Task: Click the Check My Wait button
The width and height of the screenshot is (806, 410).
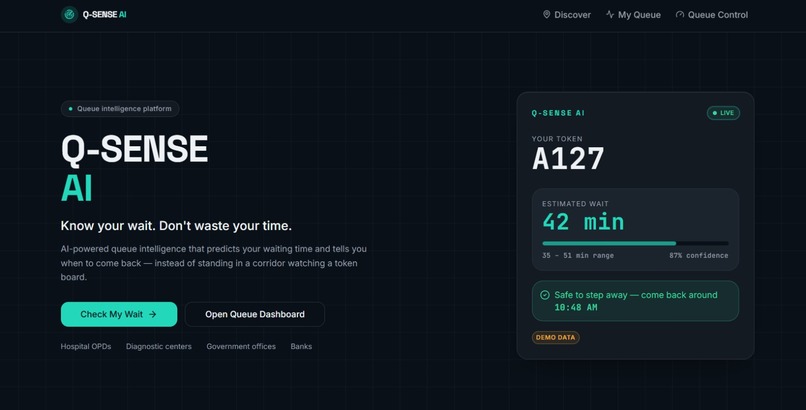Action: pyautogui.click(x=119, y=314)
